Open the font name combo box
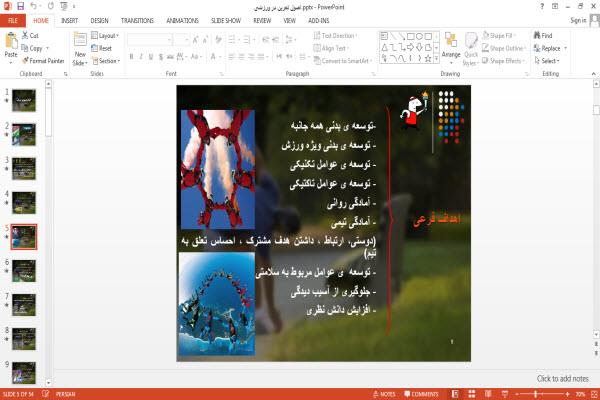Viewport: 600px width, 400px height. 150,39
